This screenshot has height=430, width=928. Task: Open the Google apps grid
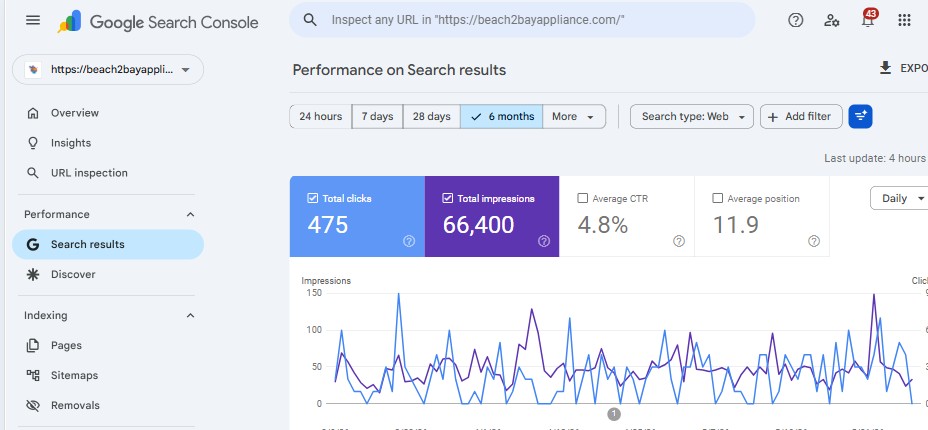point(904,20)
